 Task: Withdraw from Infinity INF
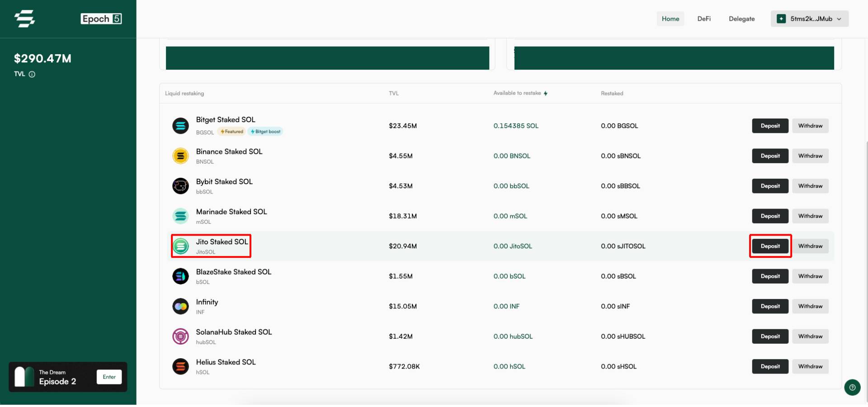(810, 306)
